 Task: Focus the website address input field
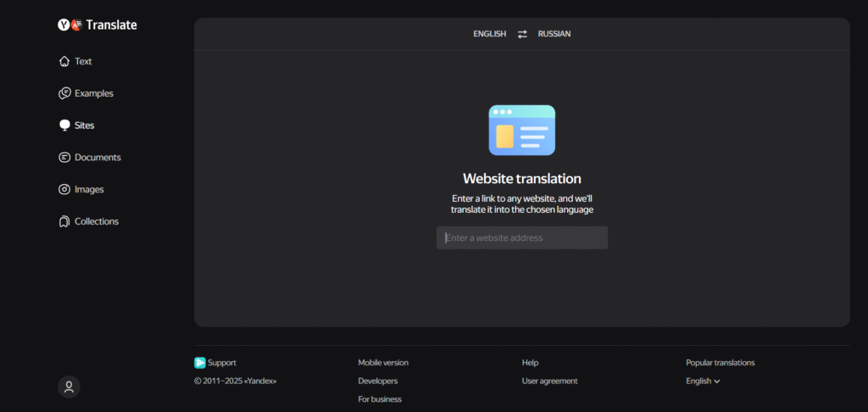(522, 238)
